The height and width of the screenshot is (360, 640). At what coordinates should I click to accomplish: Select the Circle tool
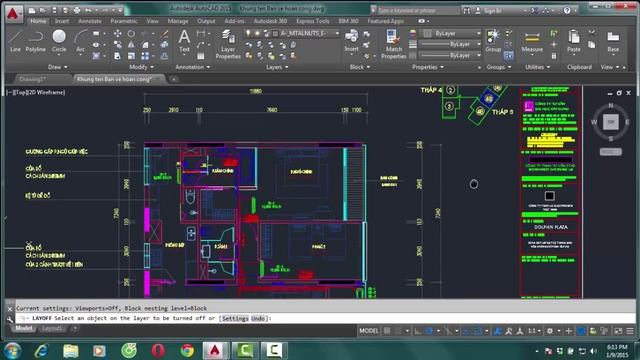(x=59, y=41)
